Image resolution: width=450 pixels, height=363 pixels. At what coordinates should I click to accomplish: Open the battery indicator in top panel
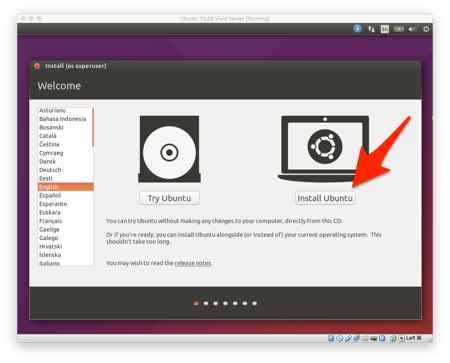(399, 29)
